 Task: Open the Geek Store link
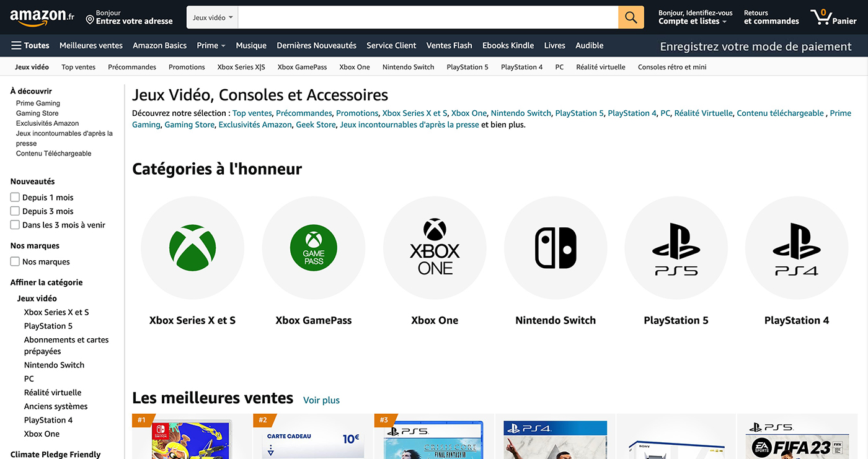click(316, 125)
